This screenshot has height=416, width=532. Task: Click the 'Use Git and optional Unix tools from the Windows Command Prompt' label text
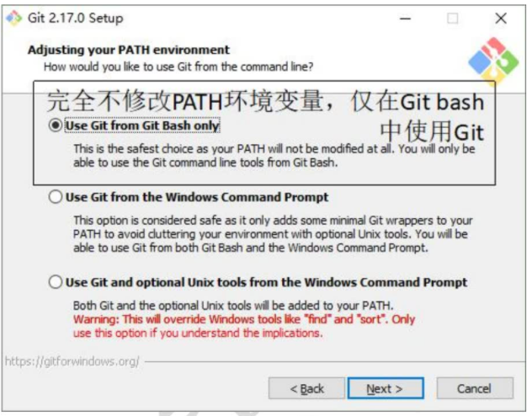[x=266, y=282]
